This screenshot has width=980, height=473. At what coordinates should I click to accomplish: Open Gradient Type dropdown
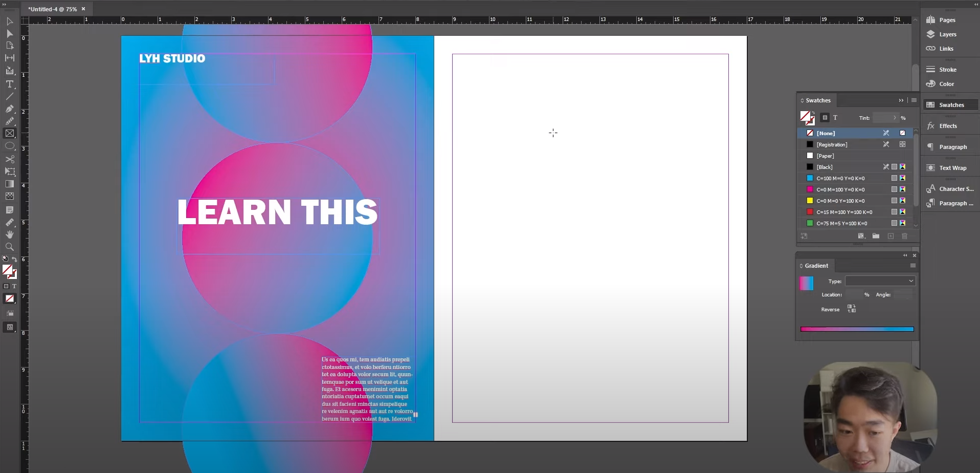(880, 281)
